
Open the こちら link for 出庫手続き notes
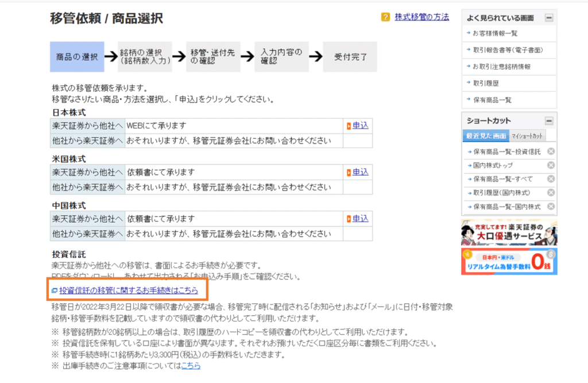[191, 366]
